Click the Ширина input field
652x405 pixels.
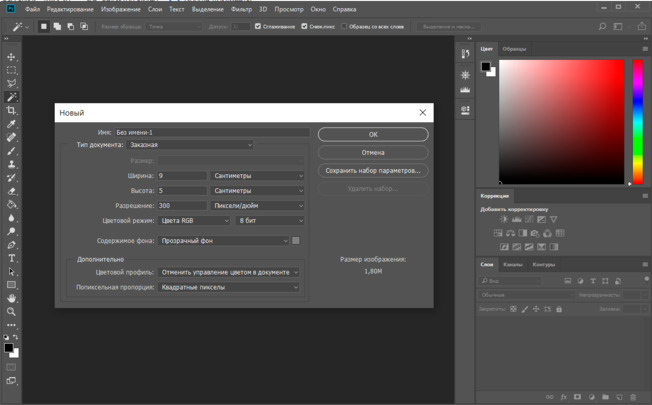pos(182,175)
